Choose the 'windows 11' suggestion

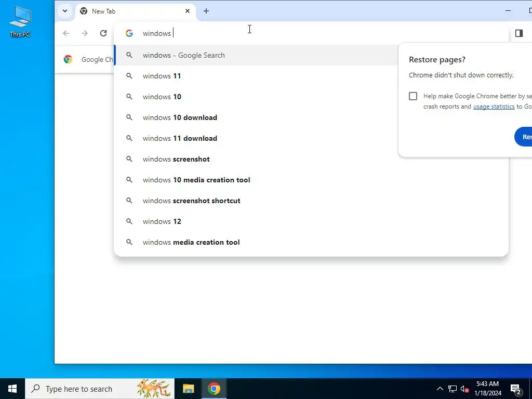pyautogui.click(x=311, y=76)
